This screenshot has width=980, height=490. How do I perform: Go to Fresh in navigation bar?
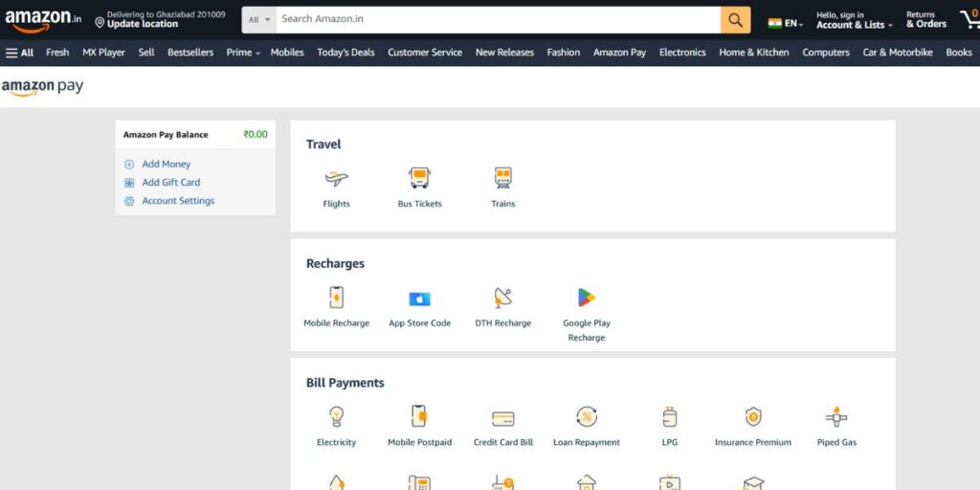pyautogui.click(x=57, y=53)
